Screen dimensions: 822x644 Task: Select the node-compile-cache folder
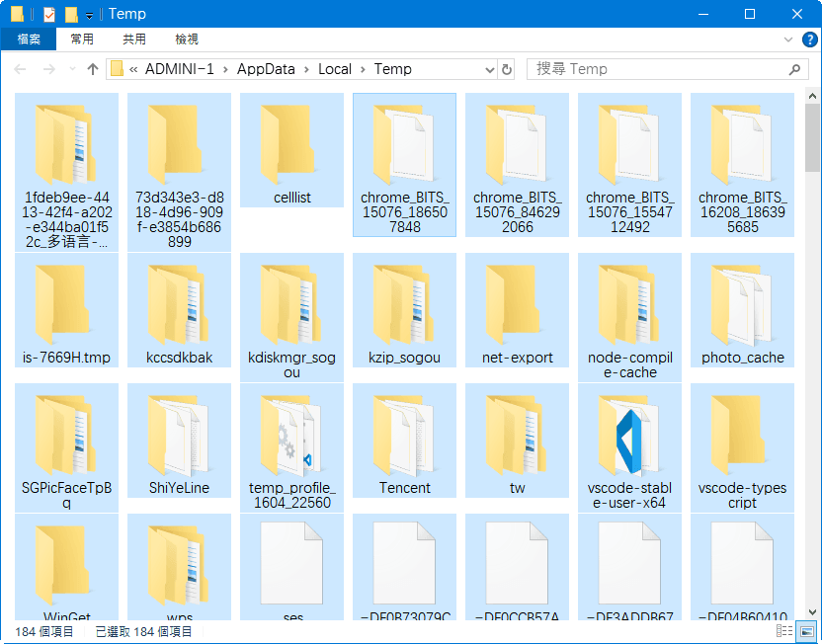click(x=629, y=317)
